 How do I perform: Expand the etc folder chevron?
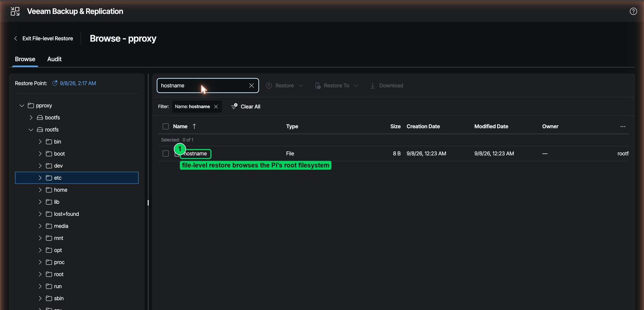click(40, 178)
